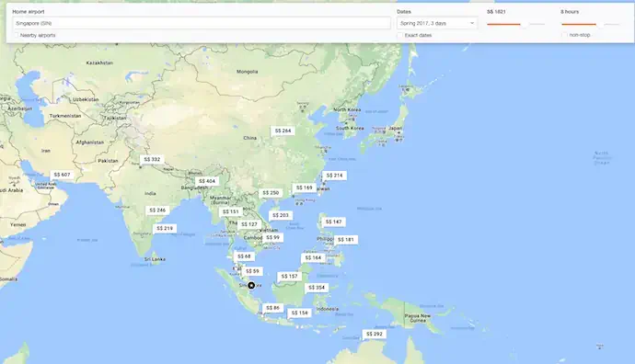Click the S$ 332 fare label in north India
Viewport: 635px width, 364px height.
pyautogui.click(x=152, y=159)
